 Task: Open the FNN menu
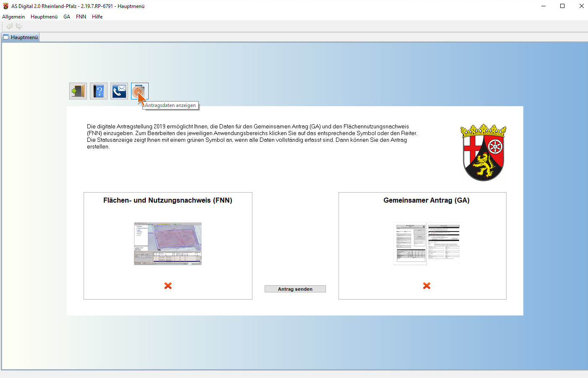pos(81,17)
